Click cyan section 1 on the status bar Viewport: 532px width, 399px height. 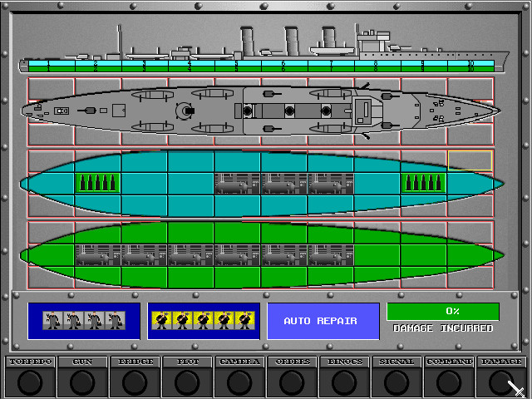52,63
